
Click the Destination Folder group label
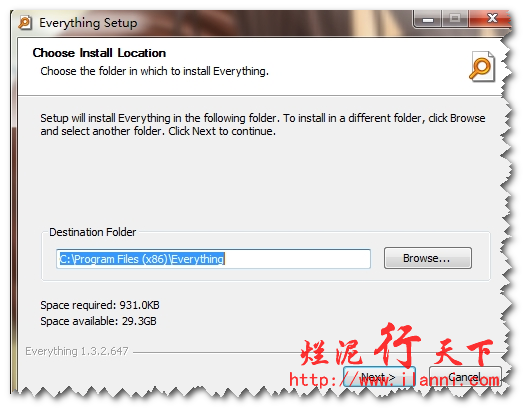[92, 232]
